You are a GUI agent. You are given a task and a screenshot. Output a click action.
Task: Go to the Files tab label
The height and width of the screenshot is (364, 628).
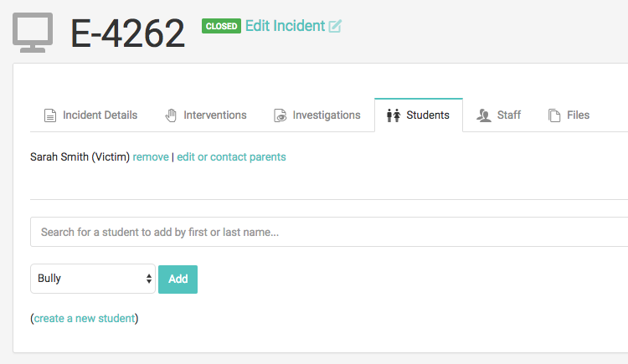578,115
